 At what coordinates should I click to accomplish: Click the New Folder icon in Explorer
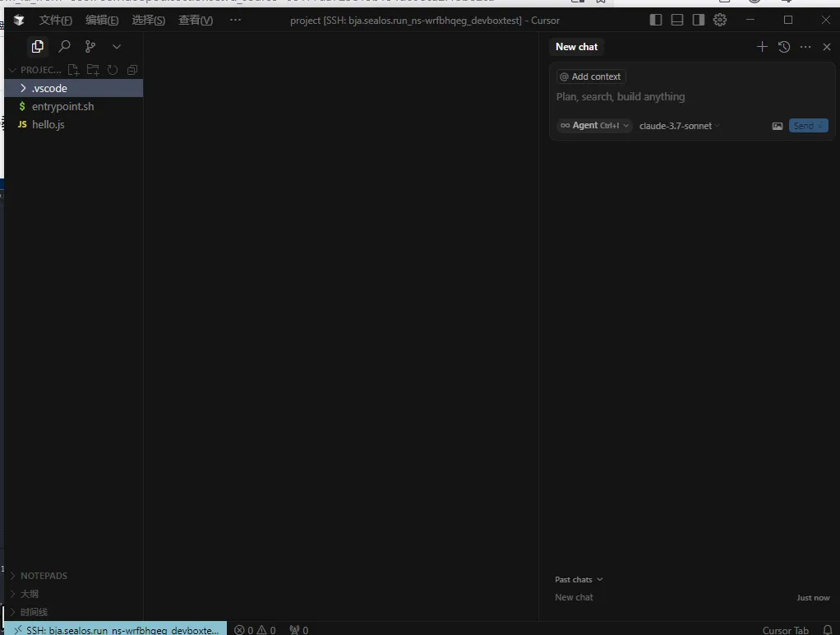pyautogui.click(x=93, y=70)
